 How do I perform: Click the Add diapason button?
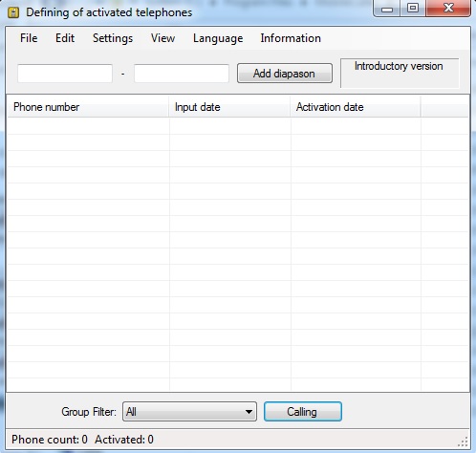coord(285,74)
